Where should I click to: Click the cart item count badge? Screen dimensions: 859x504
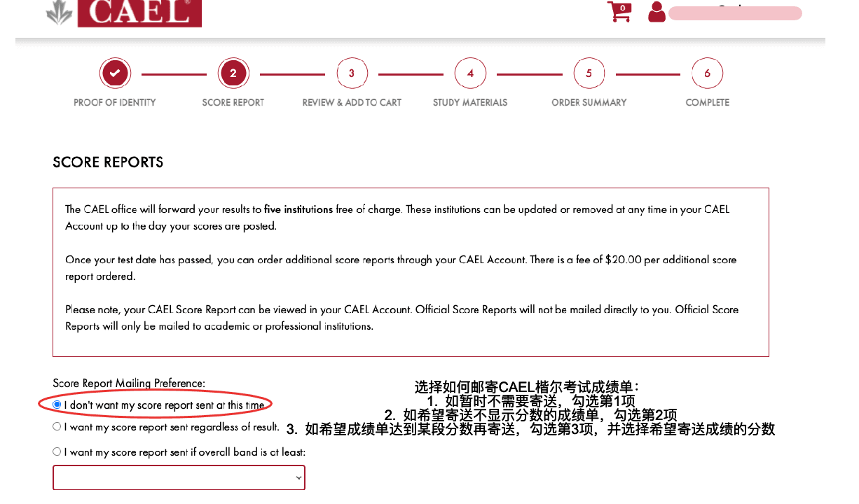click(622, 8)
